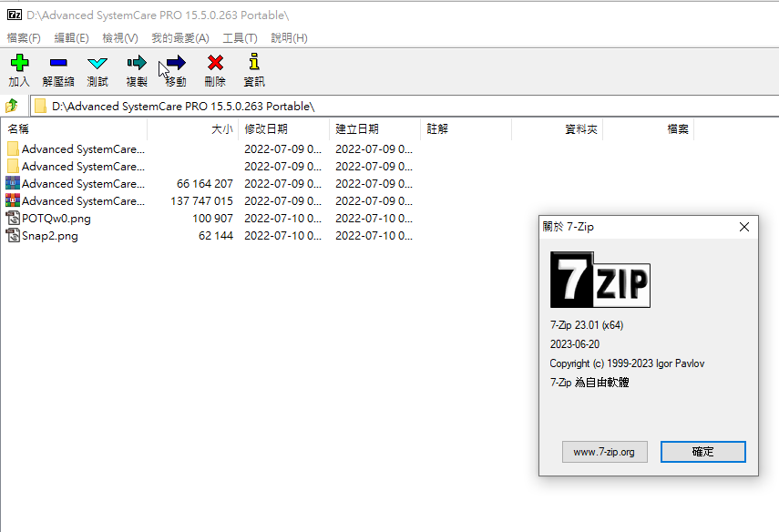Open the 資訊 (Info) tool
Viewport: 779px width, 532px height.
(x=252, y=69)
